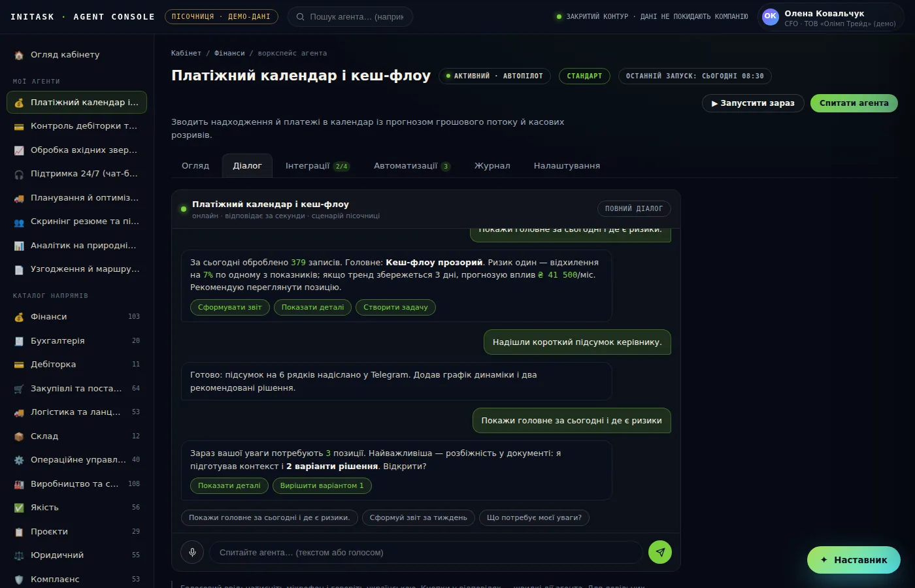Viewport: 915px width, 588px height.
Task: Go to Кабінет breadcrumb
Action: click(x=186, y=53)
